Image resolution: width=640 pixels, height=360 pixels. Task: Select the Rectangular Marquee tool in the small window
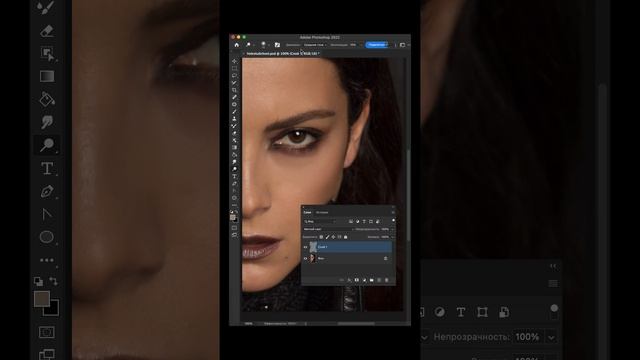[x=234, y=68]
